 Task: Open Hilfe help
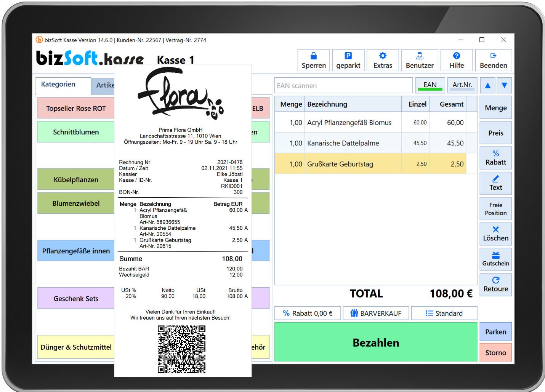click(456, 60)
